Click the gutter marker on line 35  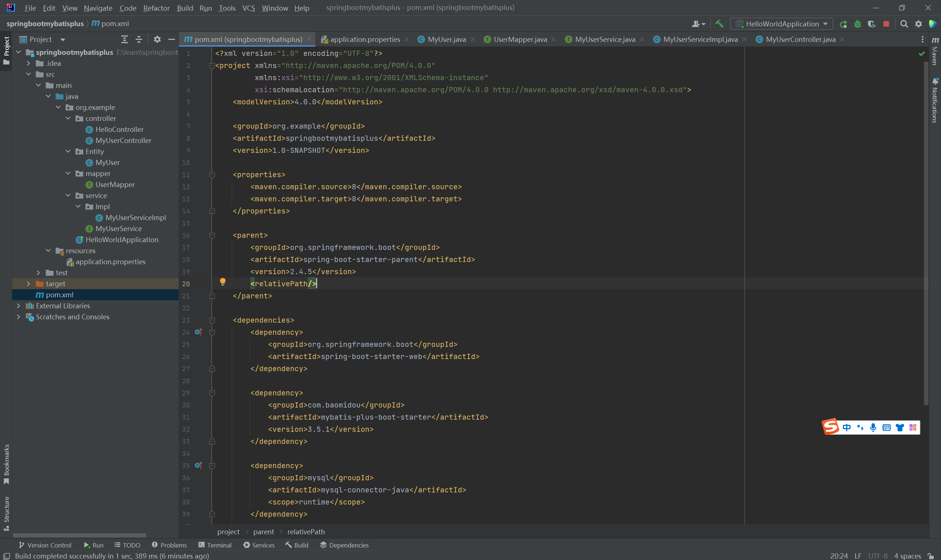(198, 465)
